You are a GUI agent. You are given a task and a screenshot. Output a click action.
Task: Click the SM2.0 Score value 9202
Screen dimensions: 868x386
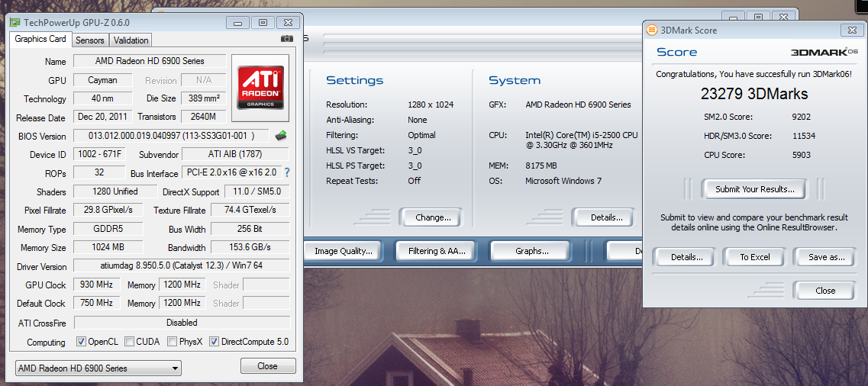(802, 117)
